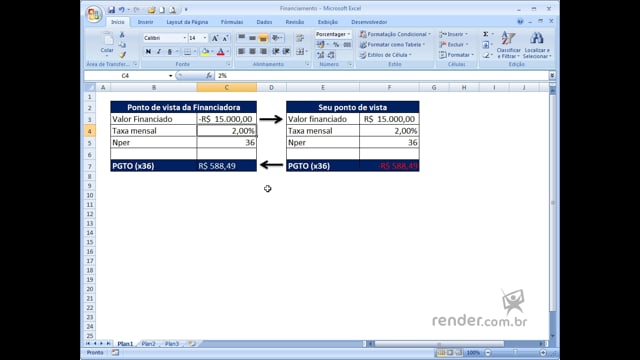The image size is (640, 360).
Task: Increase font size with the large A icon
Action: tap(215, 38)
